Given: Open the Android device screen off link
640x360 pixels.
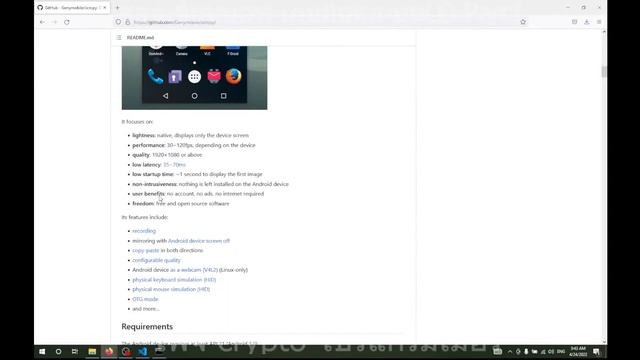Looking at the screenshot, I should click(199, 241).
